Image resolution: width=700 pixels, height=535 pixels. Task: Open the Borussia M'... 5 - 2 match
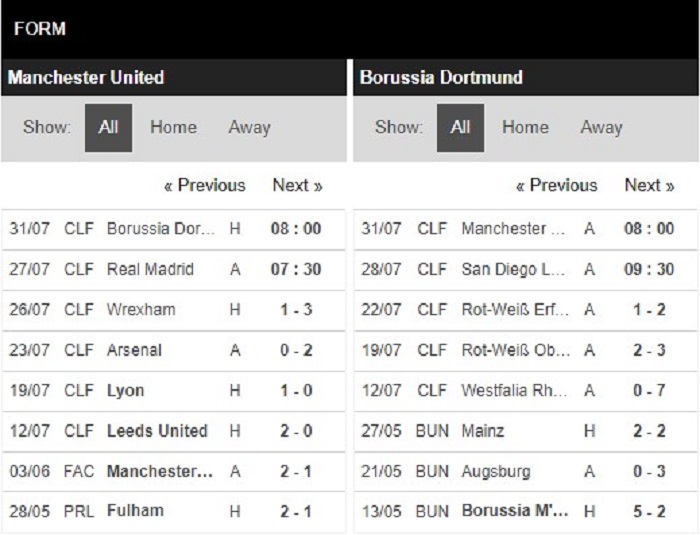tap(525, 512)
